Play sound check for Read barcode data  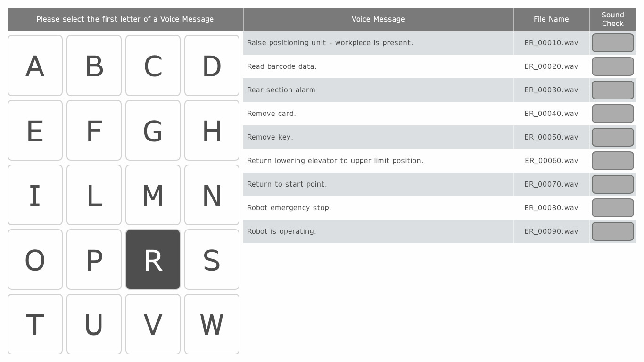click(x=612, y=66)
